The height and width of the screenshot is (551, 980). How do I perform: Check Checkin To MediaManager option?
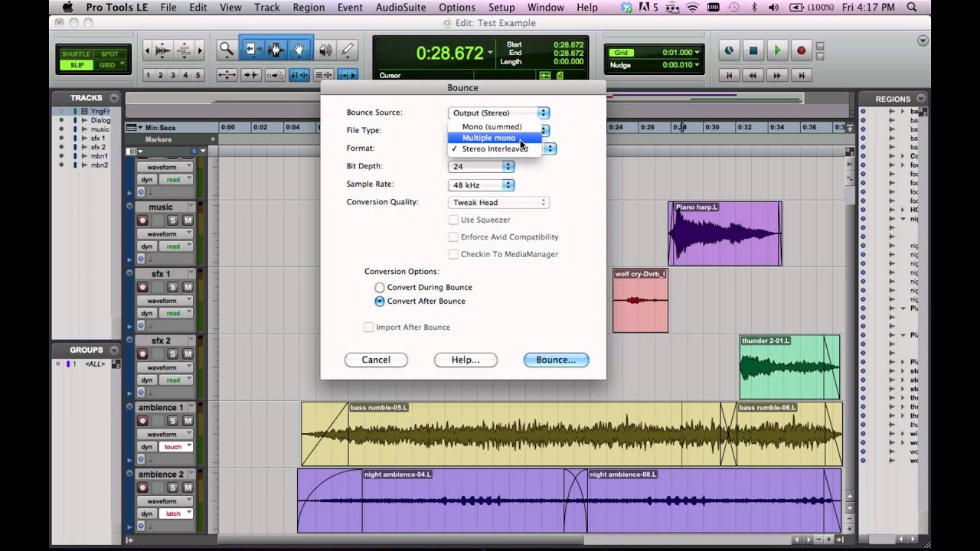453,254
